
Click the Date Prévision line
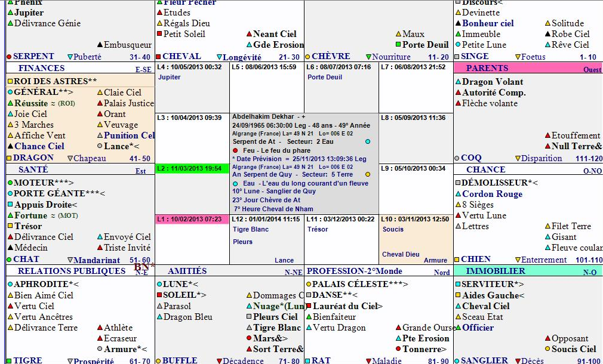coord(299,159)
